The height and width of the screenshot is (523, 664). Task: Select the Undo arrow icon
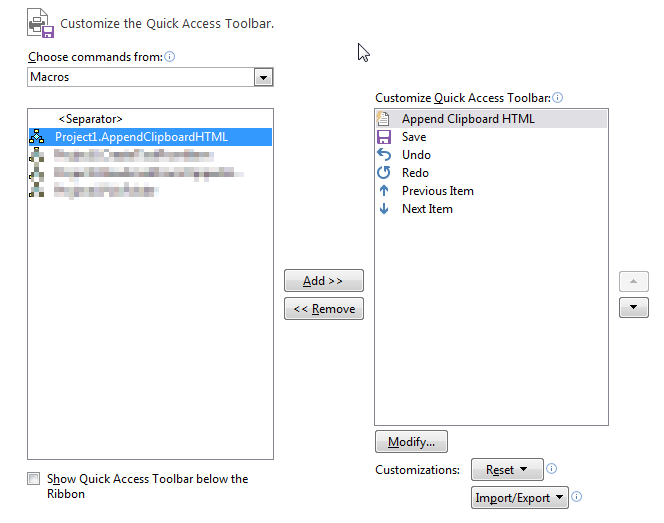[384, 155]
